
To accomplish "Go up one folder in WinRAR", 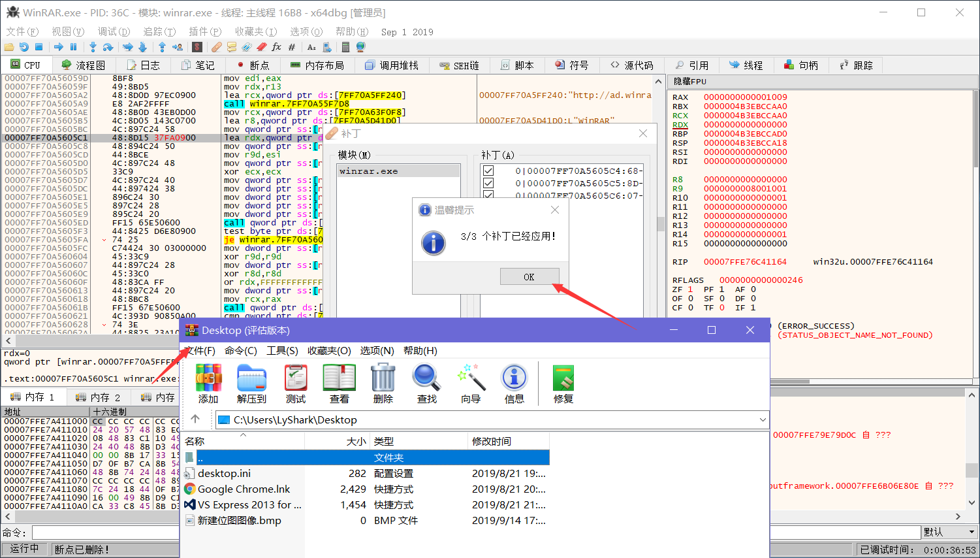I will pyautogui.click(x=195, y=419).
